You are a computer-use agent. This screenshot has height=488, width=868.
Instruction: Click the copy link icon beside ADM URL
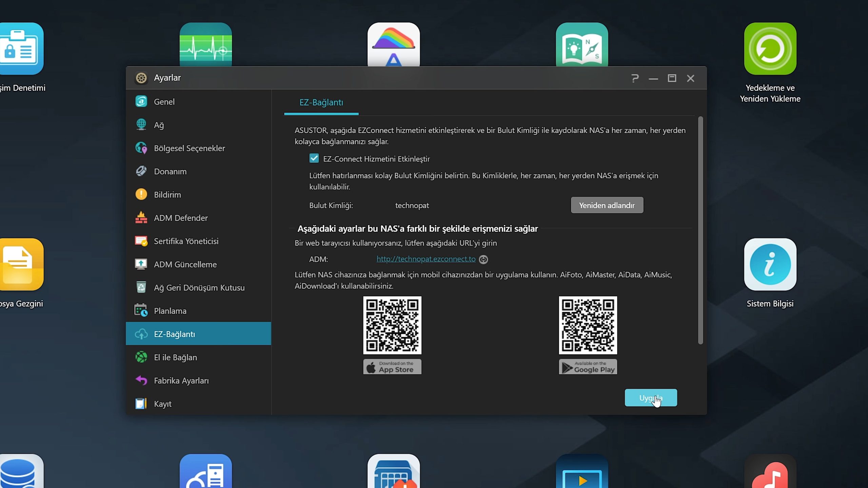(483, 259)
